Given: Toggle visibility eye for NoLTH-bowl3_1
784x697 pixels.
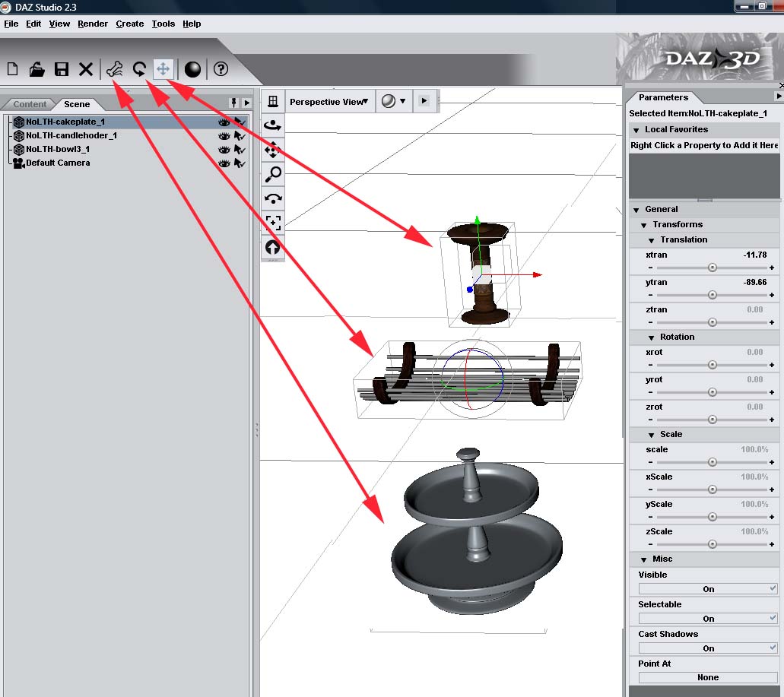Looking at the screenshot, I should [224, 150].
